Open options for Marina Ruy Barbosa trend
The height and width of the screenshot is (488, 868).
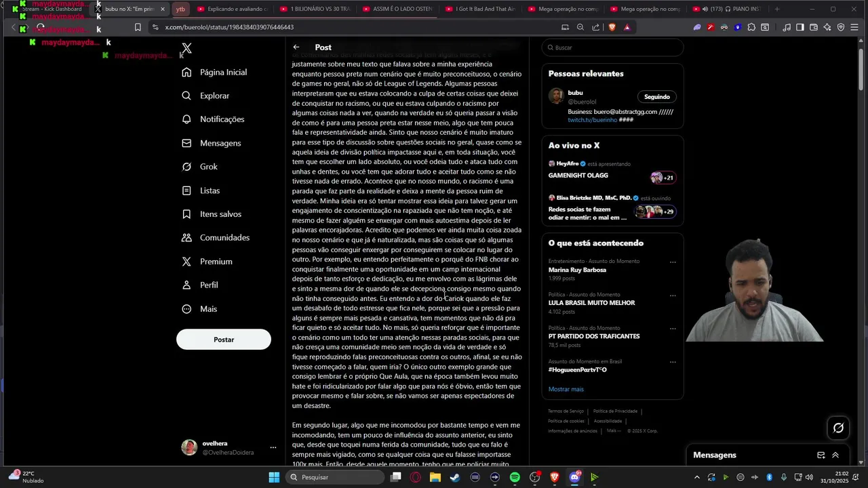point(673,262)
